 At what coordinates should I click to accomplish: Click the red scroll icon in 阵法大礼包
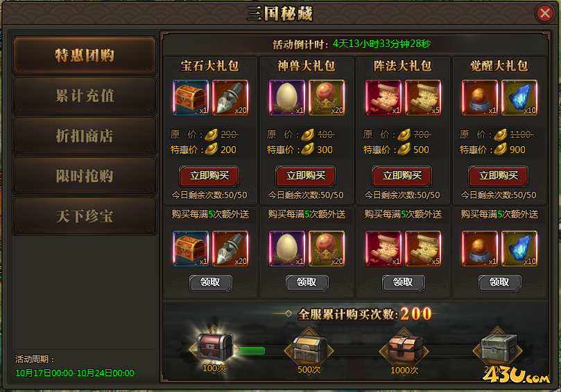[383, 98]
